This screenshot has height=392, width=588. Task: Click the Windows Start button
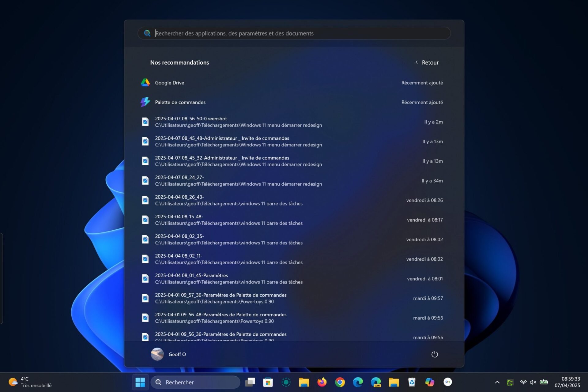(140, 382)
